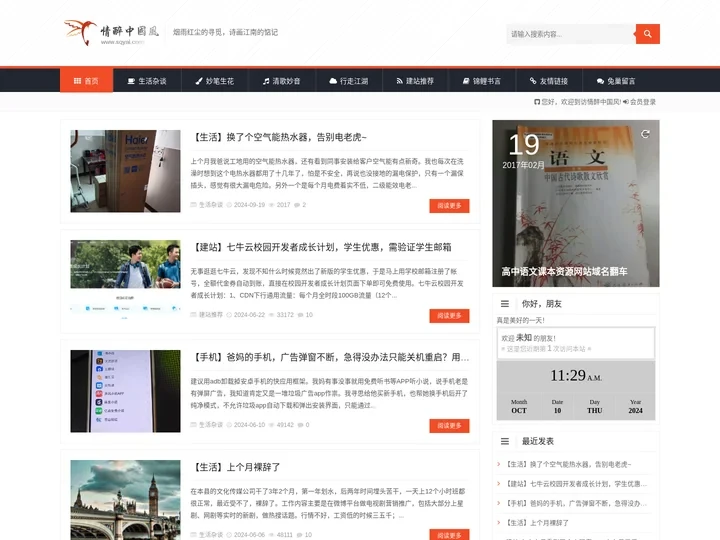Click 阅读更多 for 爸妈的手机 post
720x540 pixels.
(x=449, y=426)
